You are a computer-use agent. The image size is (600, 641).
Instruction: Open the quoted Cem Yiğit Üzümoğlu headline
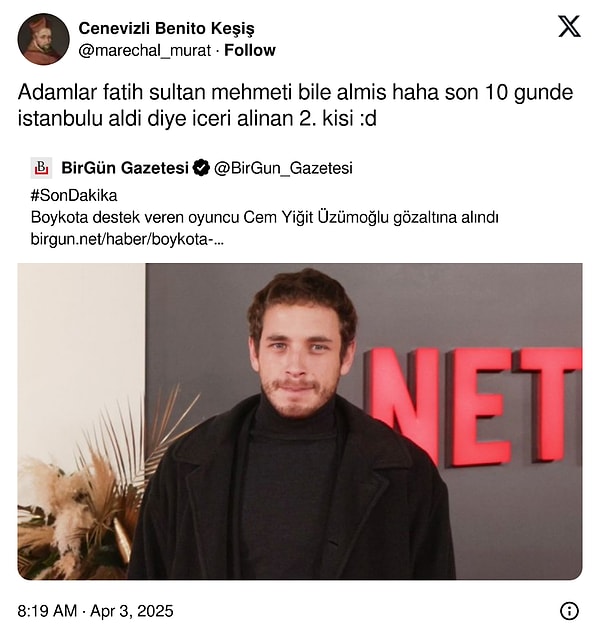[264, 217]
